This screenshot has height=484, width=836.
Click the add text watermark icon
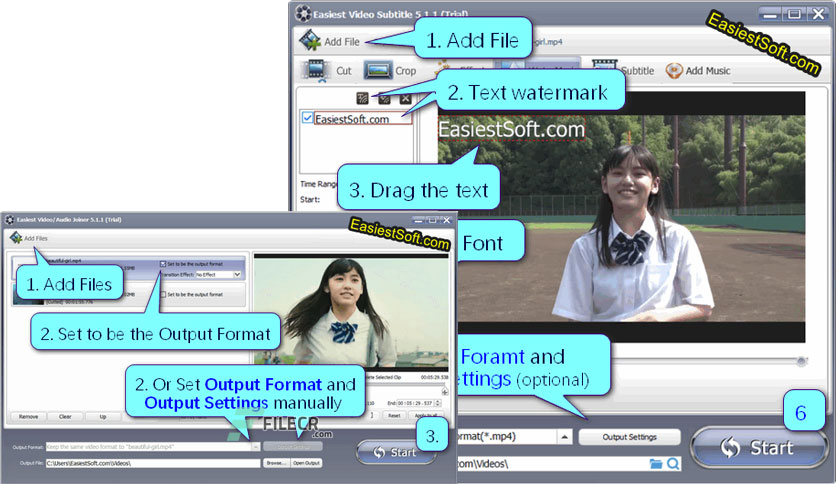coord(363,98)
